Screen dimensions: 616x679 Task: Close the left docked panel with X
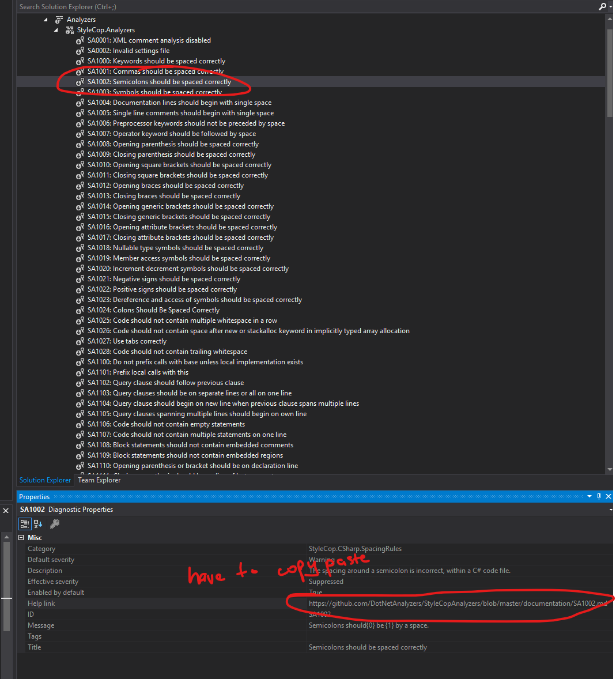click(x=6, y=511)
